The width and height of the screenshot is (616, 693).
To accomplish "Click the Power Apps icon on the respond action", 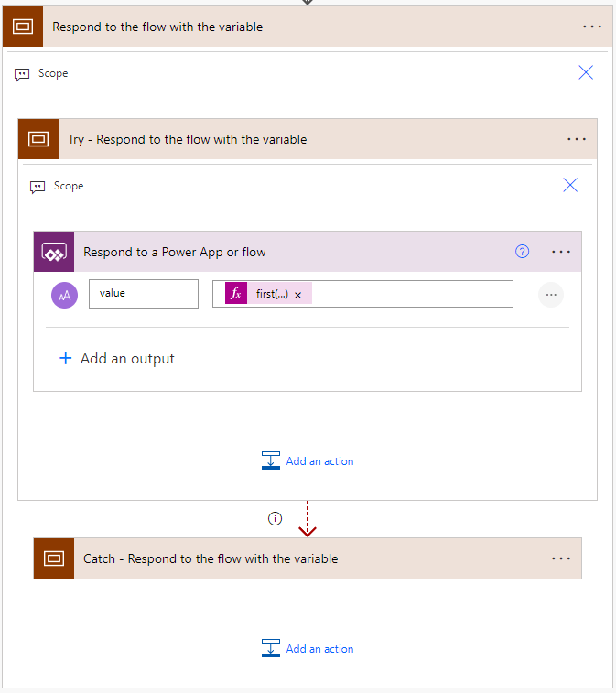I will point(54,252).
